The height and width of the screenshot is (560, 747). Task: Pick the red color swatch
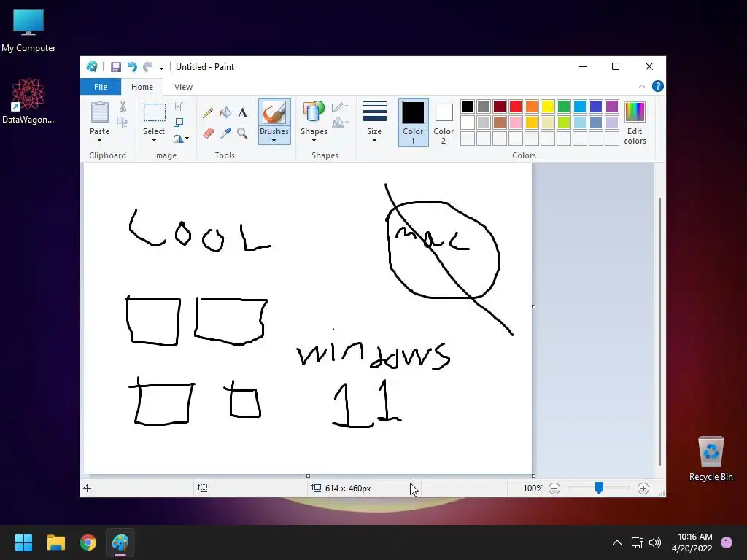[516, 106]
